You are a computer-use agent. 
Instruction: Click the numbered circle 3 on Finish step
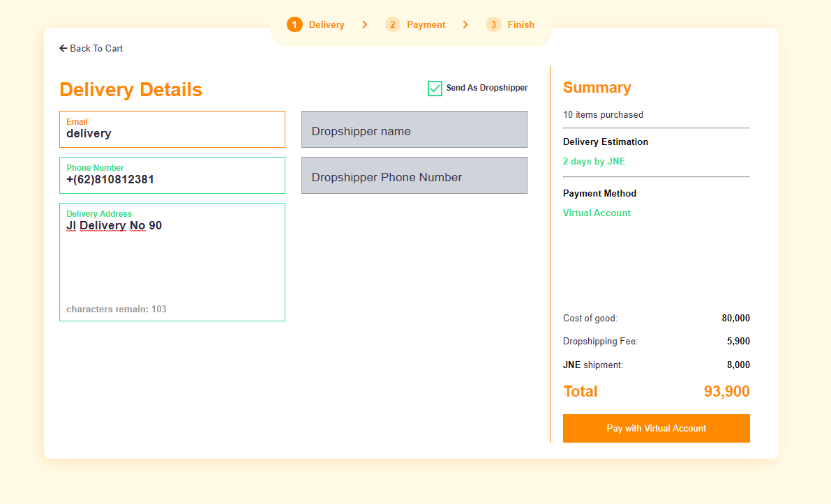click(x=493, y=24)
